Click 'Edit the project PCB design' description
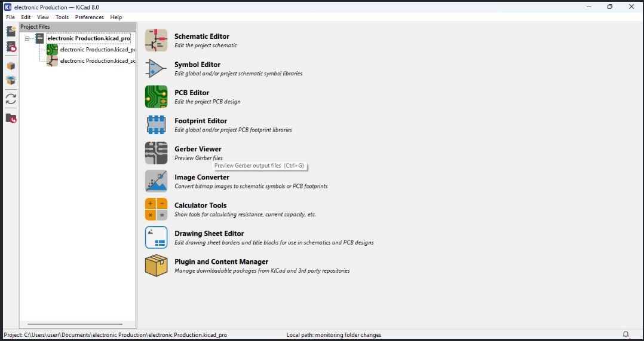The height and width of the screenshot is (341, 644). point(207,102)
